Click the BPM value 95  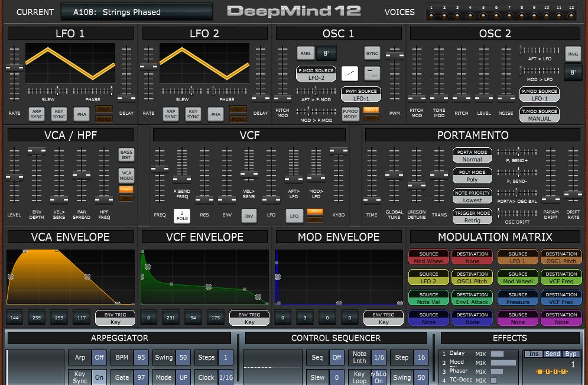(x=141, y=357)
